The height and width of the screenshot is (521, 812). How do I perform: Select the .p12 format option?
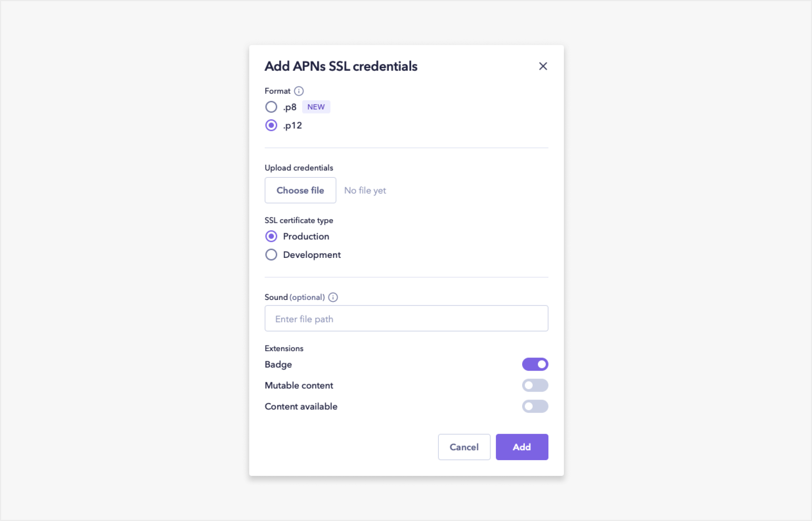coord(271,125)
